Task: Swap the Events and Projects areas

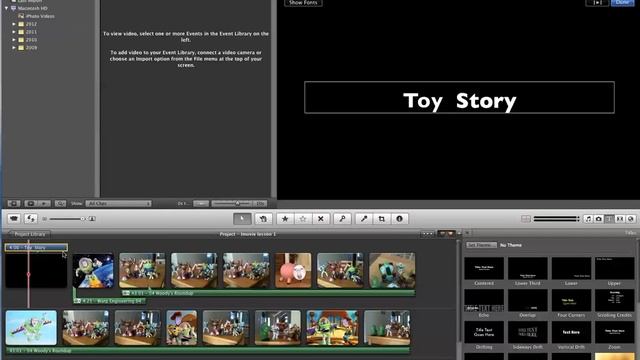Action: pos(31,218)
